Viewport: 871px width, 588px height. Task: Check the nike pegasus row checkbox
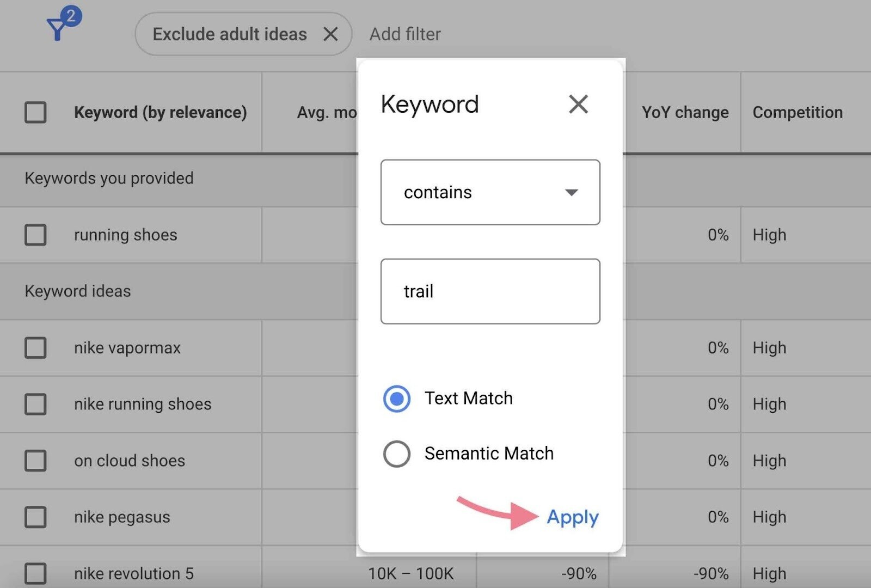pos(35,517)
